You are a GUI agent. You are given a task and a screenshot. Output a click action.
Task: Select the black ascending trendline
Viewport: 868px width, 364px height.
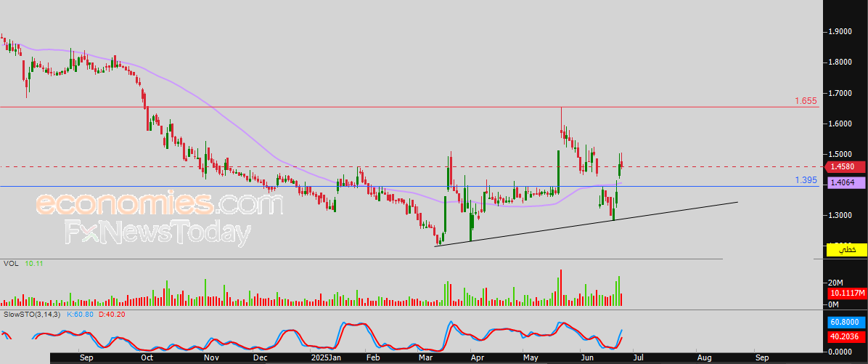click(587, 224)
